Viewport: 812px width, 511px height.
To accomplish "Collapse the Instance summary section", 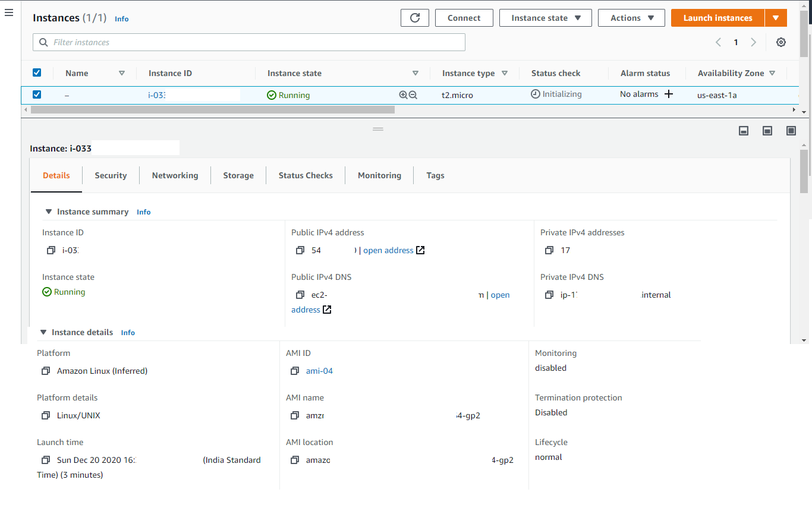I will (x=49, y=212).
